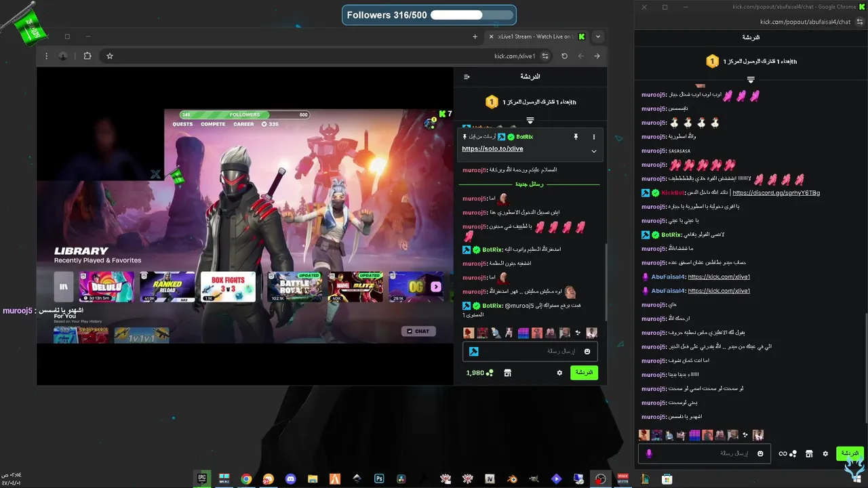Open the solo.to/xlive pinned link
Image resolution: width=868 pixels, height=488 pixels.
coord(492,148)
